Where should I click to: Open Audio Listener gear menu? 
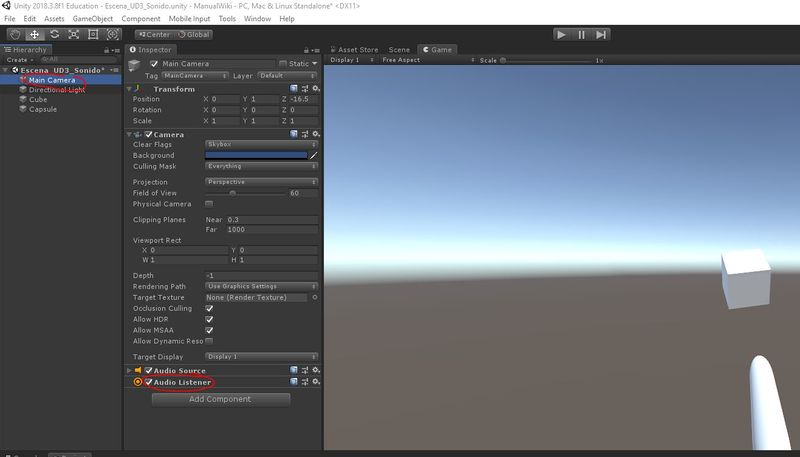click(316, 382)
